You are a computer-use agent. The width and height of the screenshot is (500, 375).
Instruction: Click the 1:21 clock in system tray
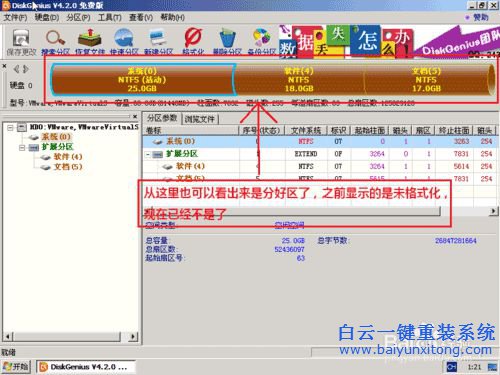click(x=474, y=367)
